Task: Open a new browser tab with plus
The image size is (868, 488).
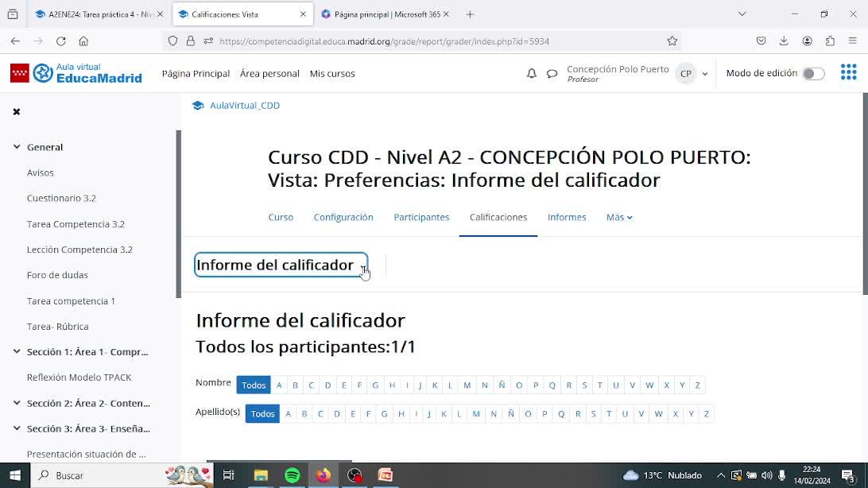Action: point(470,14)
